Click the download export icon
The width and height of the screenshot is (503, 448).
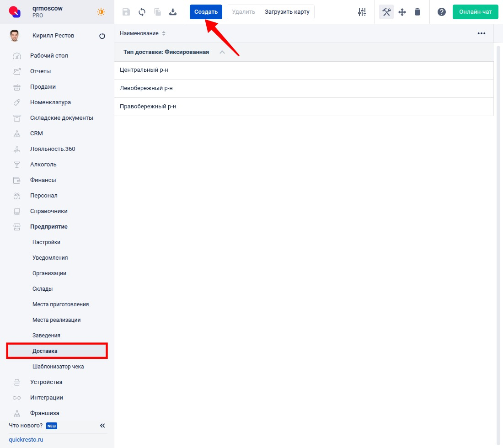click(x=173, y=12)
